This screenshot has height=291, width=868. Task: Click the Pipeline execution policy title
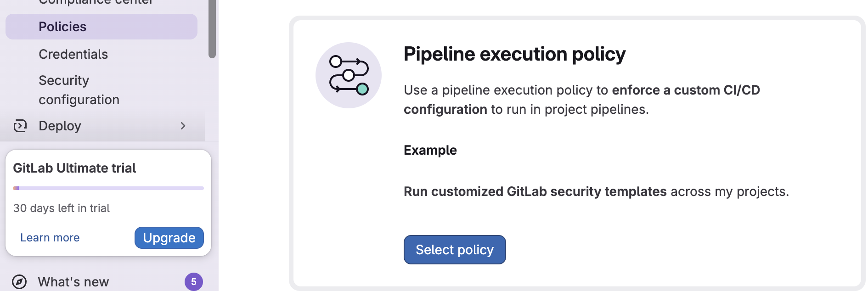514,54
